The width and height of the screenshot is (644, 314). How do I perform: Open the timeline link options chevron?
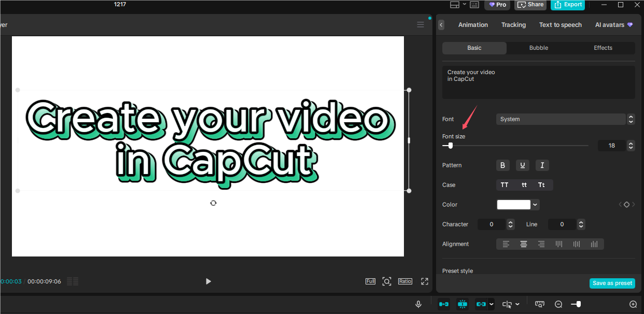coord(492,304)
